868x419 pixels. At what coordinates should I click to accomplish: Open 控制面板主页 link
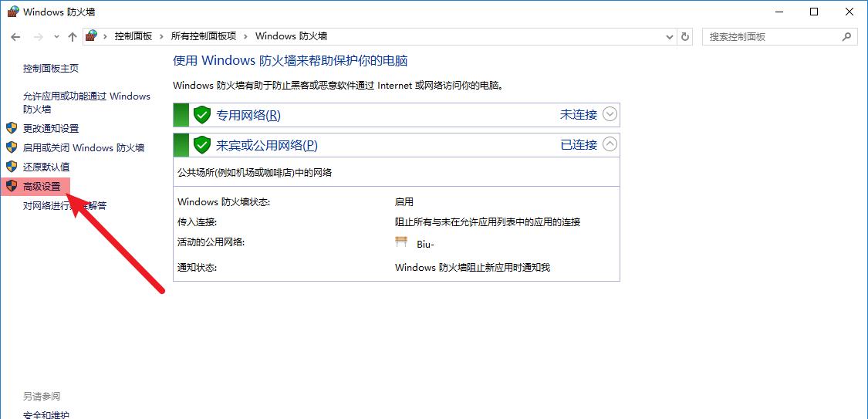(x=51, y=69)
